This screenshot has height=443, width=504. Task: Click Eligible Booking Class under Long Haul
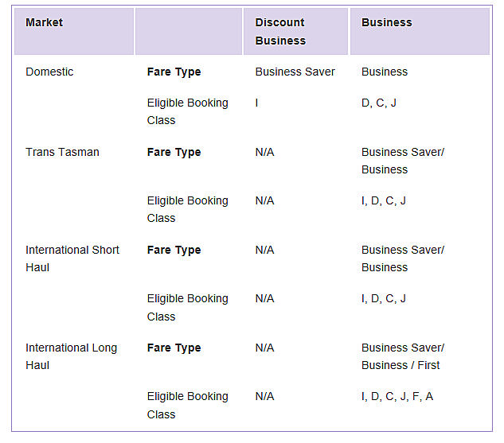pos(188,406)
